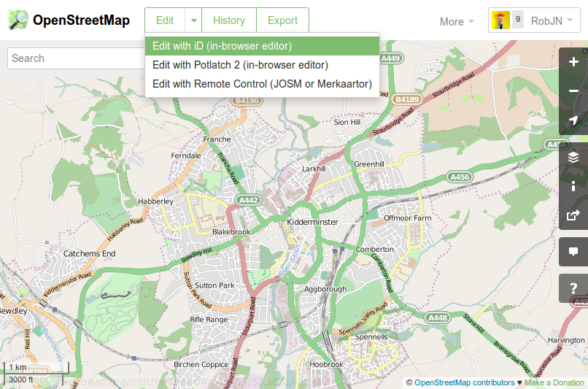
Task: Open the map layers panel icon
Action: pyautogui.click(x=573, y=157)
